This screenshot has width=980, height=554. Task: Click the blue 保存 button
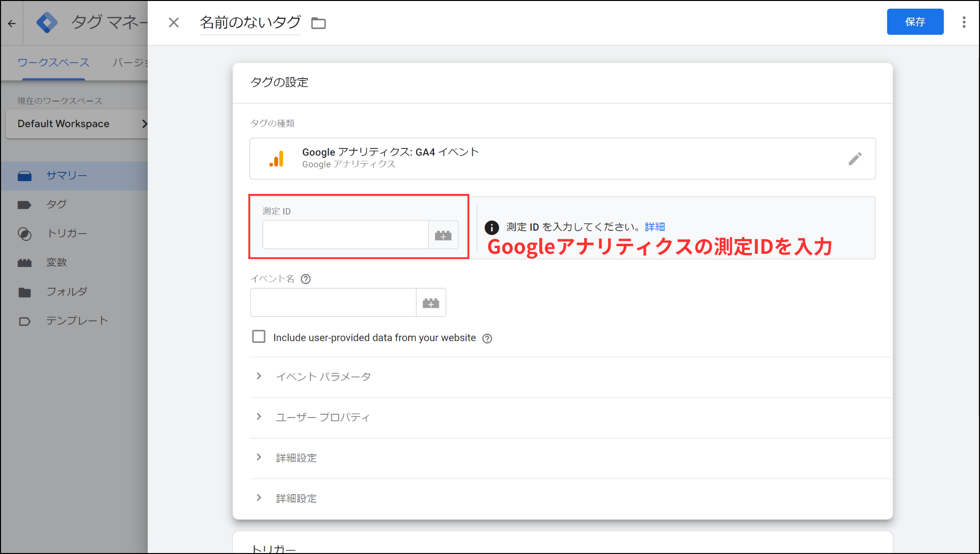click(x=915, y=22)
